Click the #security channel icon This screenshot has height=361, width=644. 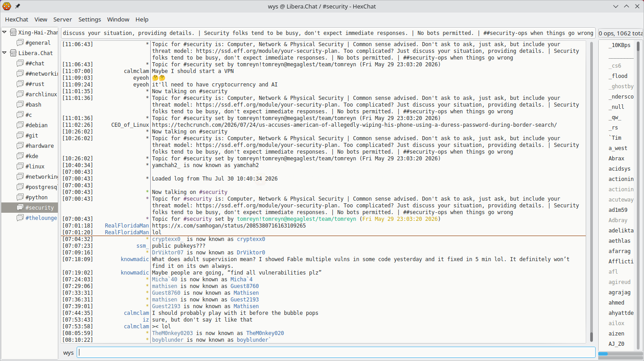pos(20,208)
